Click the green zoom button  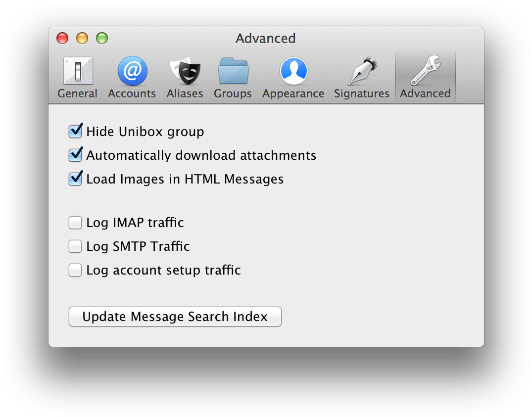(102, 38)
